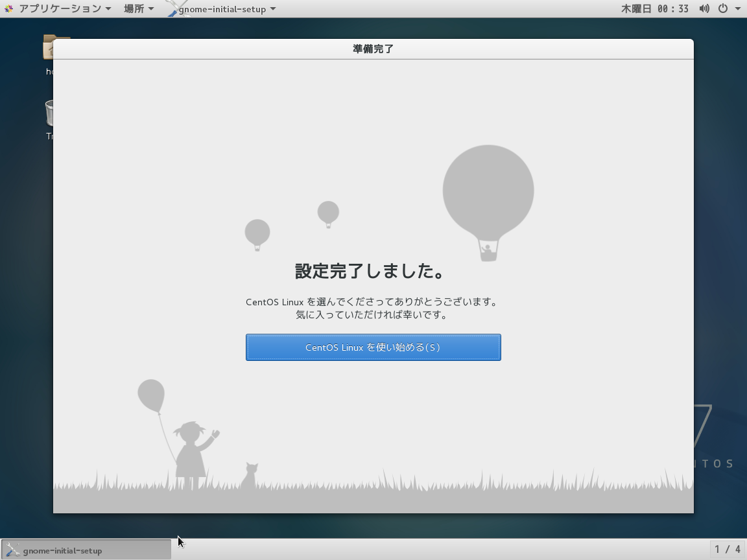This screenshot has height=560, width=747.
Task: Start using CentOS Linux via blue button
Action: point(373,347)
